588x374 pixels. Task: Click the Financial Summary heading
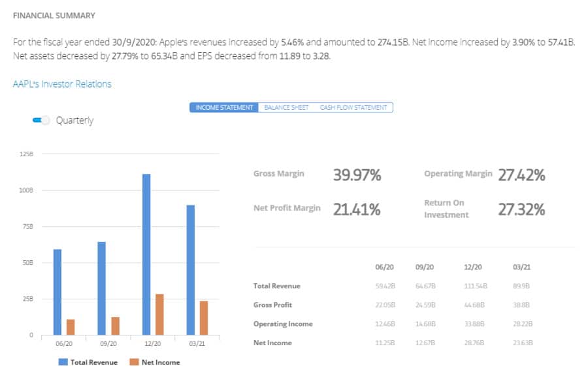click(x=54, y=16)
